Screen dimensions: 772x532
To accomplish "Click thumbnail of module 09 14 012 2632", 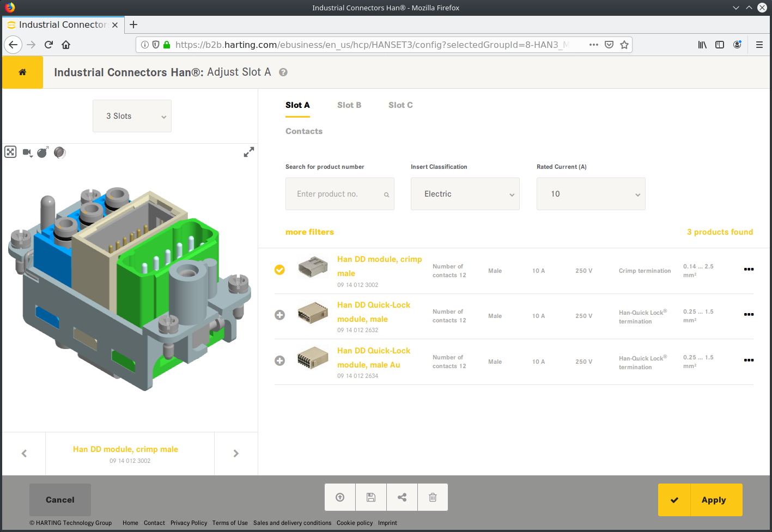I will tap(313, 313).
